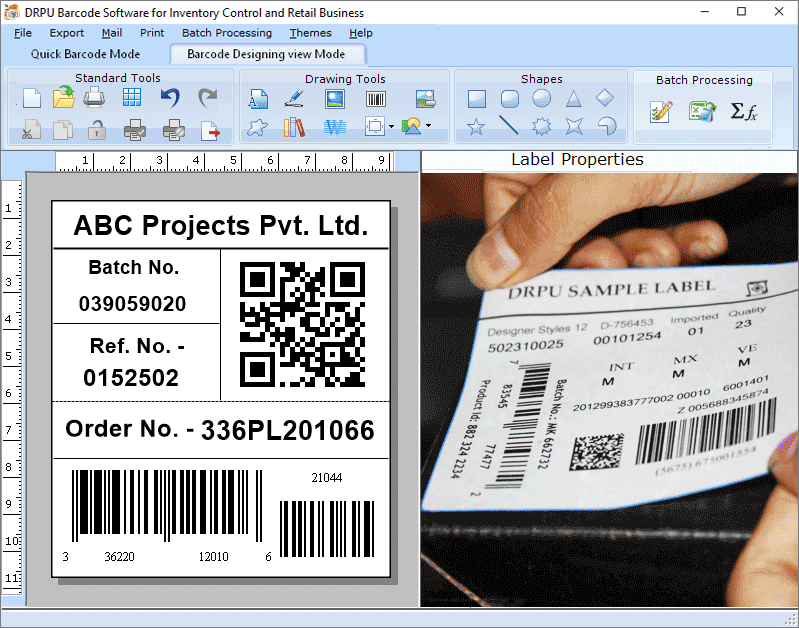The width and height of the screenshot is (799, 628).
Task: Open the Themes menu
Action: (310, 33)
